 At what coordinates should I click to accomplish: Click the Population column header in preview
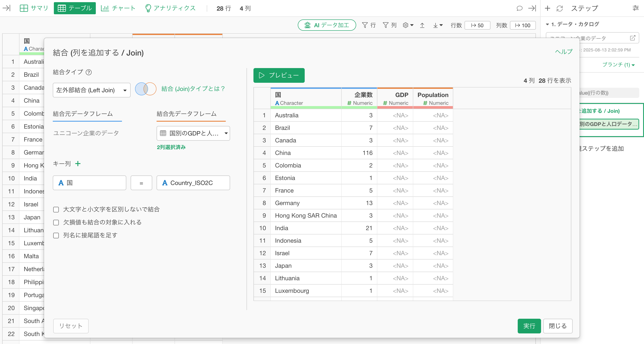tap(433, 99)
